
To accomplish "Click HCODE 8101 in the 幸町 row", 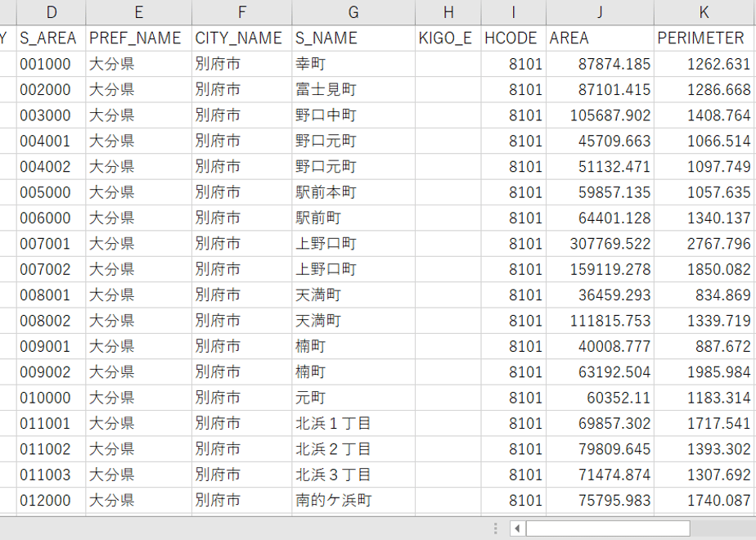I will (514, 64).
